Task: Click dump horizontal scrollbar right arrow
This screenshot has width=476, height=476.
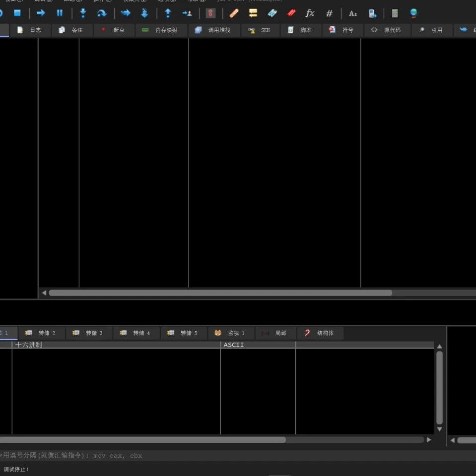Action: point(429,440)
